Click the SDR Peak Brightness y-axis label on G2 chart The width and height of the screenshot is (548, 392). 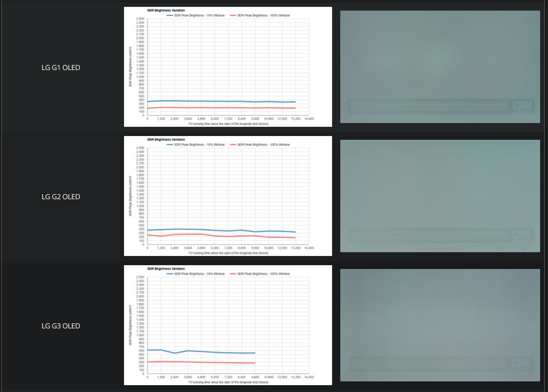pyautogui.click(x=131, y=195)
